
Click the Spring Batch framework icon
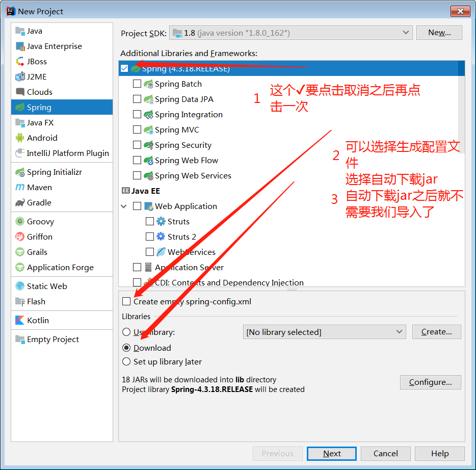point(148,84)
